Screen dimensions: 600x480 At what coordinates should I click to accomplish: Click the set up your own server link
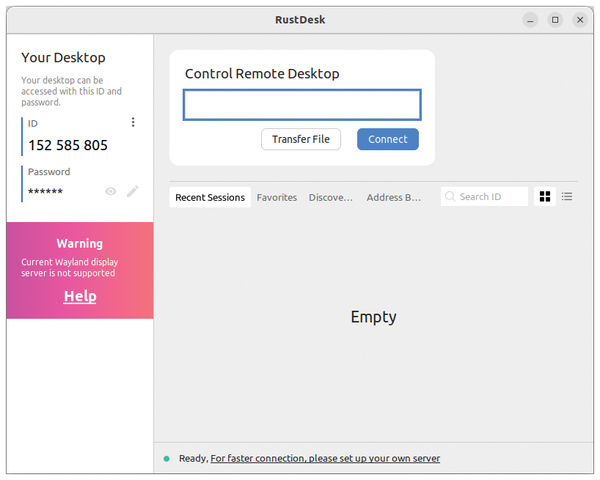[325, 459]
